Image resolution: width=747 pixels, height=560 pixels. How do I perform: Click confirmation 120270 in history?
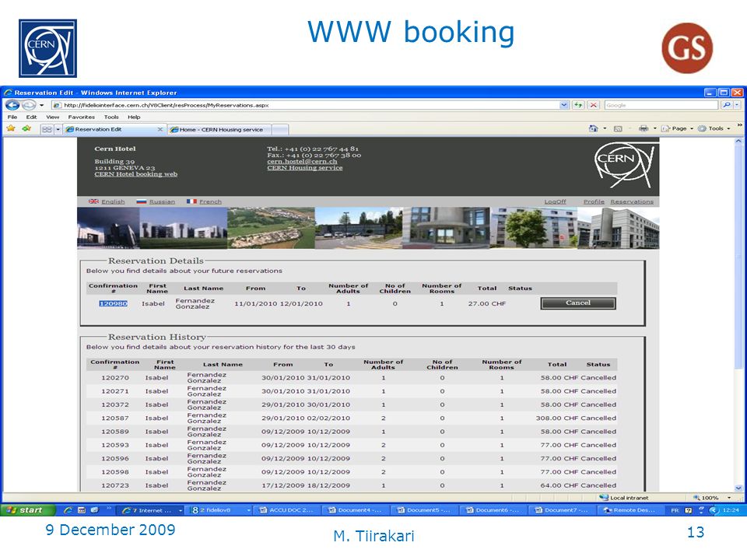115,378
